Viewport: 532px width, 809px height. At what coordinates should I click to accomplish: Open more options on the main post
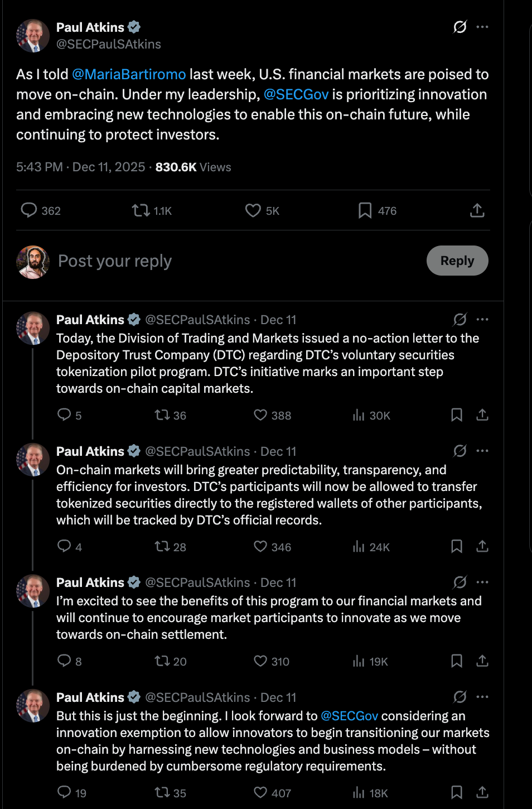click(x=483, y=27)
